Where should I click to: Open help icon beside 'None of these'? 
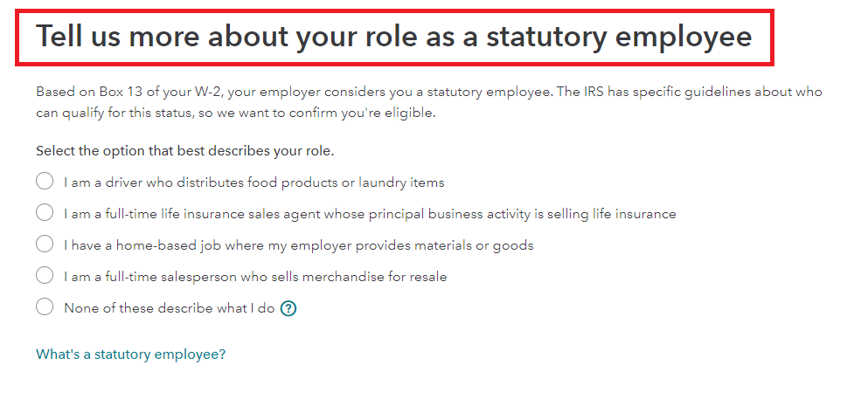(x=288, y=308)
